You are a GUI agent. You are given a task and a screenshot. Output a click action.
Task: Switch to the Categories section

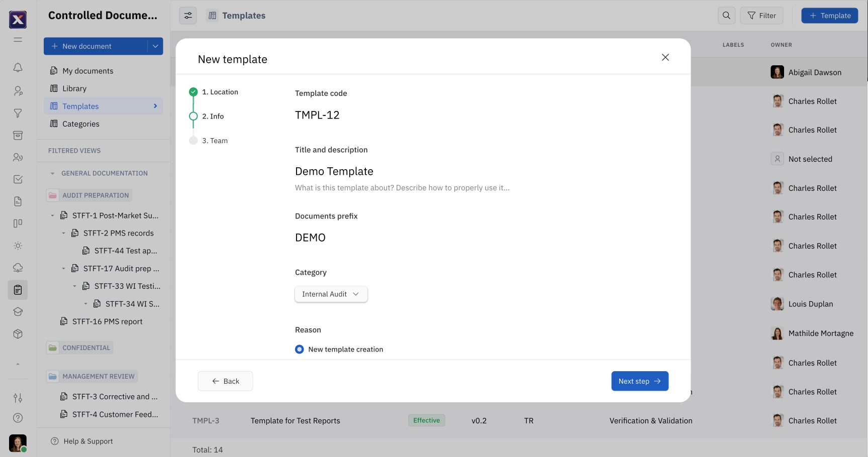tap(80, 124)
